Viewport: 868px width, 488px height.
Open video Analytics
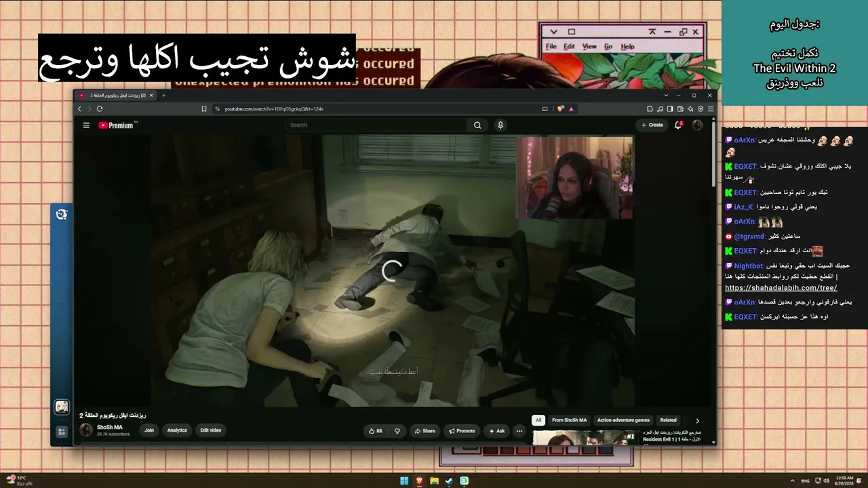(177, 430)
